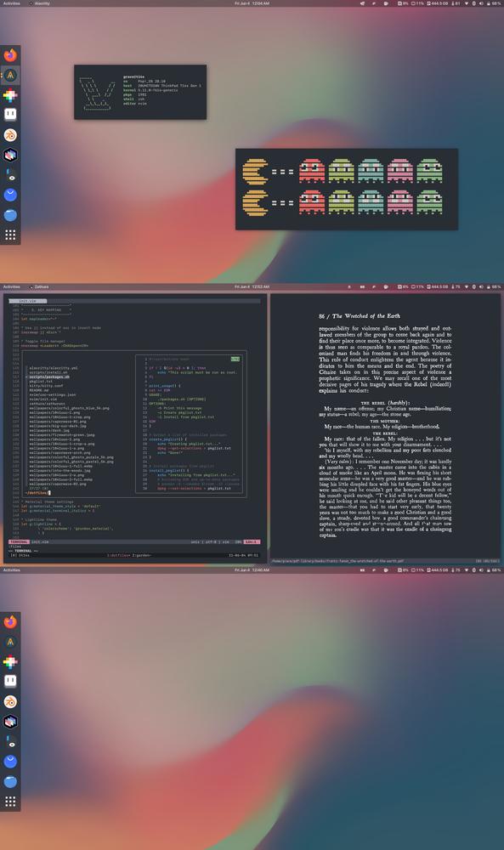Switch to tmux window 1:dotfiles

click(x=117, y=555)
